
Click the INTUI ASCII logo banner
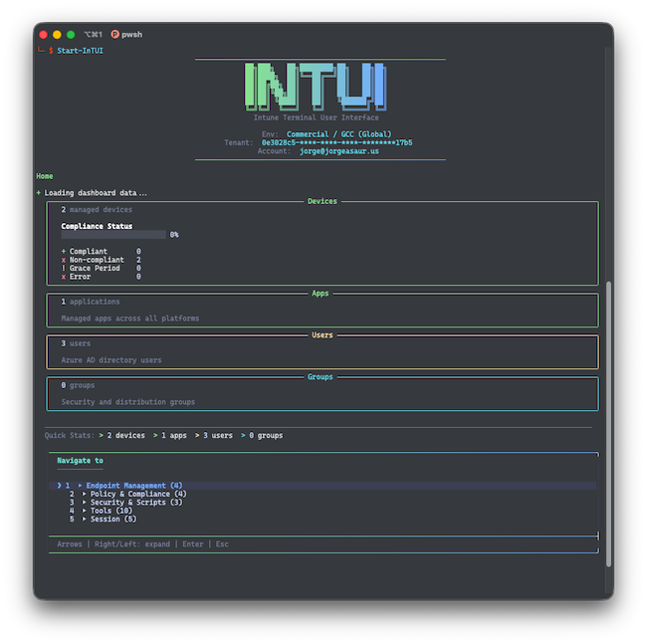(316, 87)
